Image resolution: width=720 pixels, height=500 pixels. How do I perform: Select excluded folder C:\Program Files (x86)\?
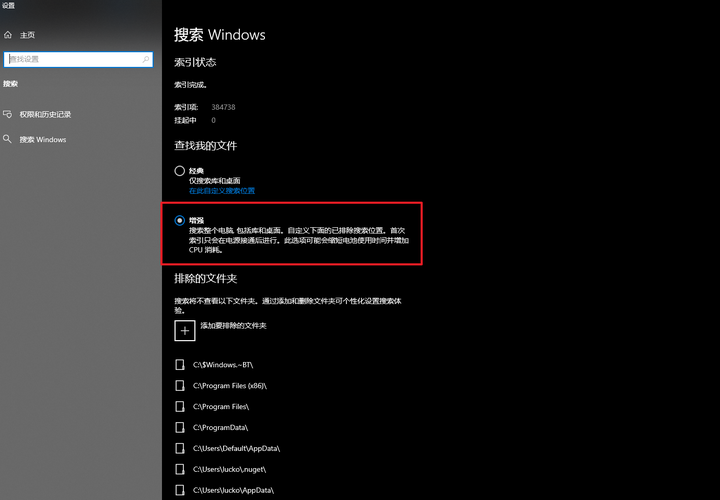[x=230, y=386]
